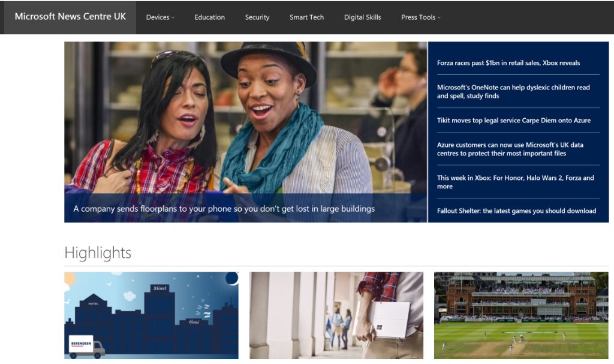This screenshot has width=614, height=364.
Task: Open the Forza $1bn retail sales story
Action: tap(508, 63)
